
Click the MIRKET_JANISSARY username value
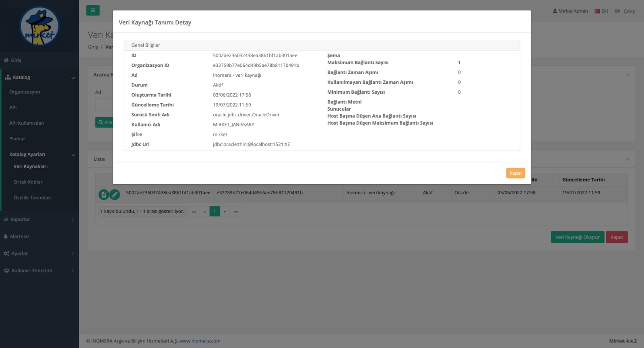point(233,125)
